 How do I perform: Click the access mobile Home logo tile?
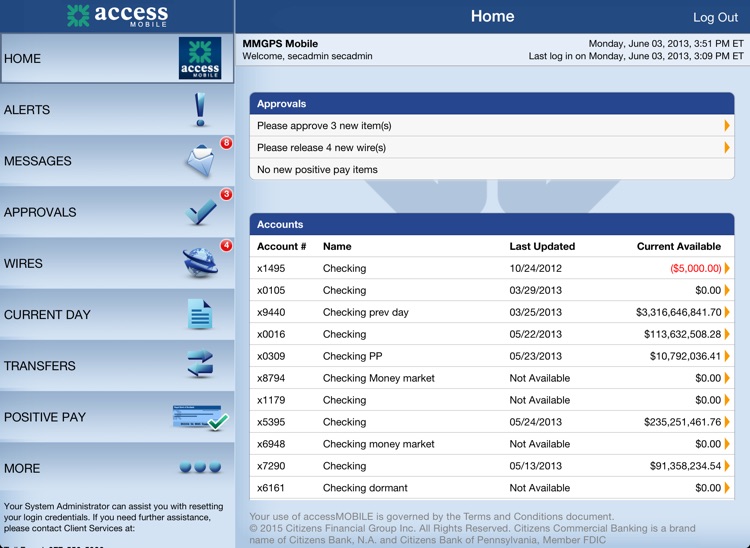click(200, 58)
